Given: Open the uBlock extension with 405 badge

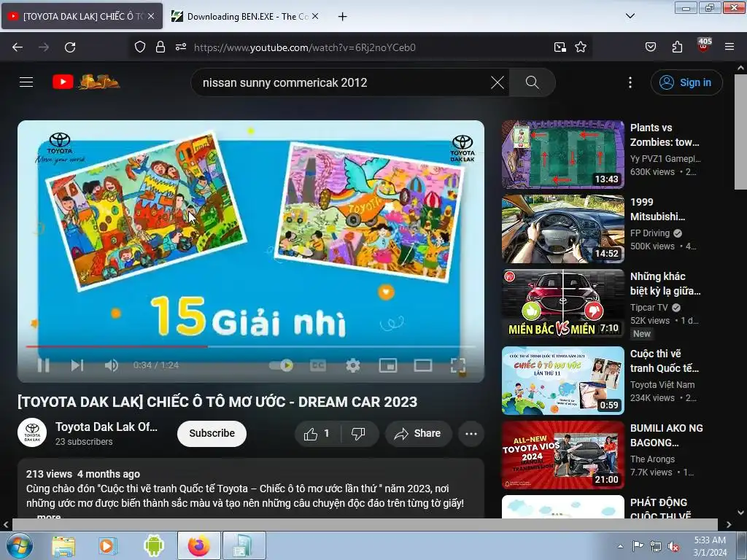Looking at the screenshot, I should click(x=704, y=46).
